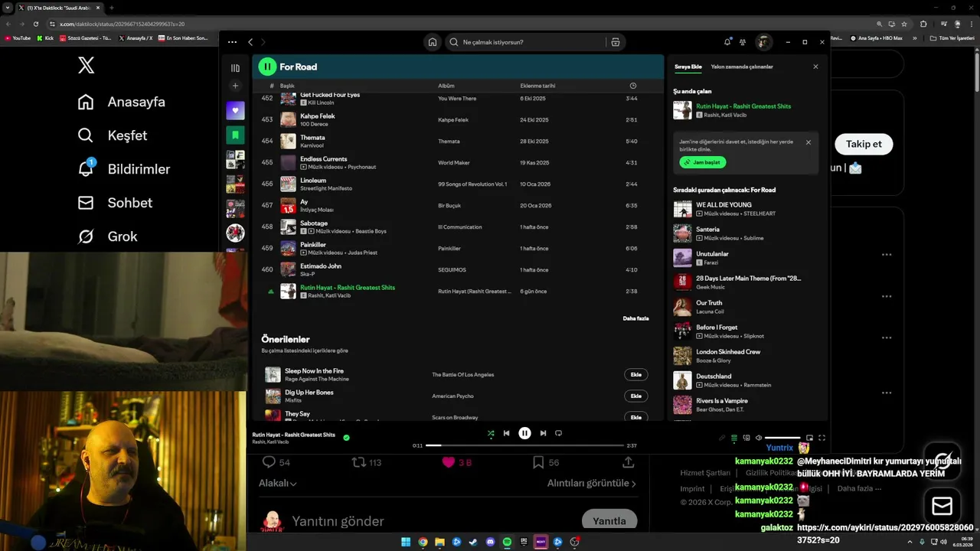Go forward in Spotify navigation
This screenshot has width=980, height=551.
point(263,42)
